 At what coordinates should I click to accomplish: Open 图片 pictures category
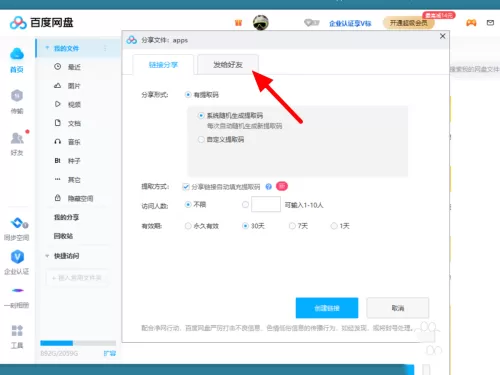[74, 86]
